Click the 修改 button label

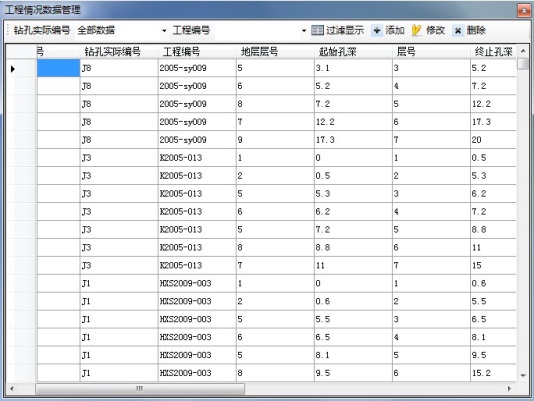435,31
